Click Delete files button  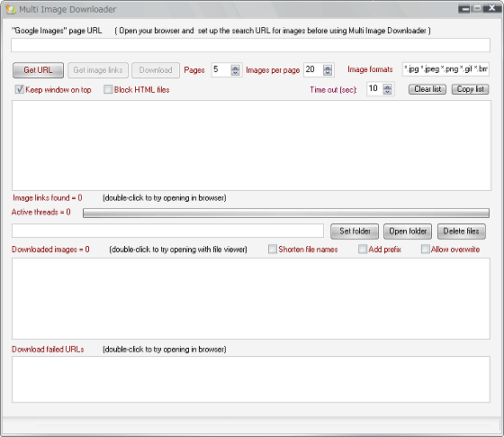[461, 232]
